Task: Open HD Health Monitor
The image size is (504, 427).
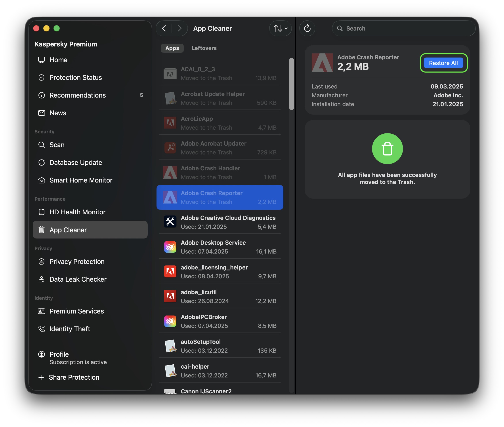Action: (x=90, y=212)
